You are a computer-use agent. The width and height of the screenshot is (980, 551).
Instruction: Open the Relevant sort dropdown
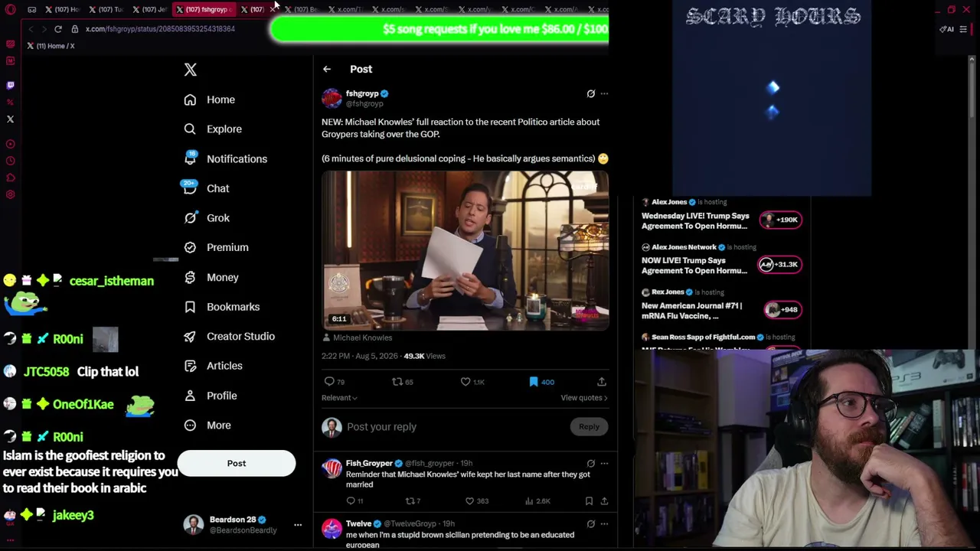[339, 398]
